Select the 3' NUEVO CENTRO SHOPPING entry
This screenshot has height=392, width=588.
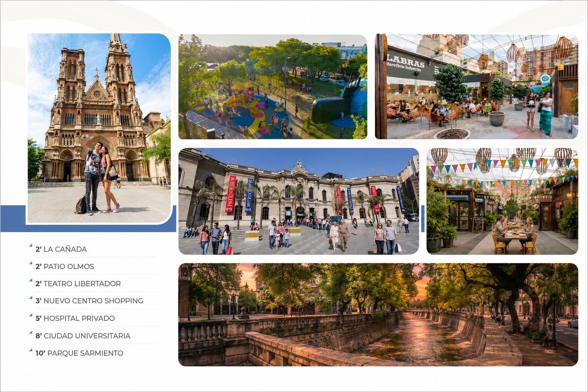click(89, 301)
